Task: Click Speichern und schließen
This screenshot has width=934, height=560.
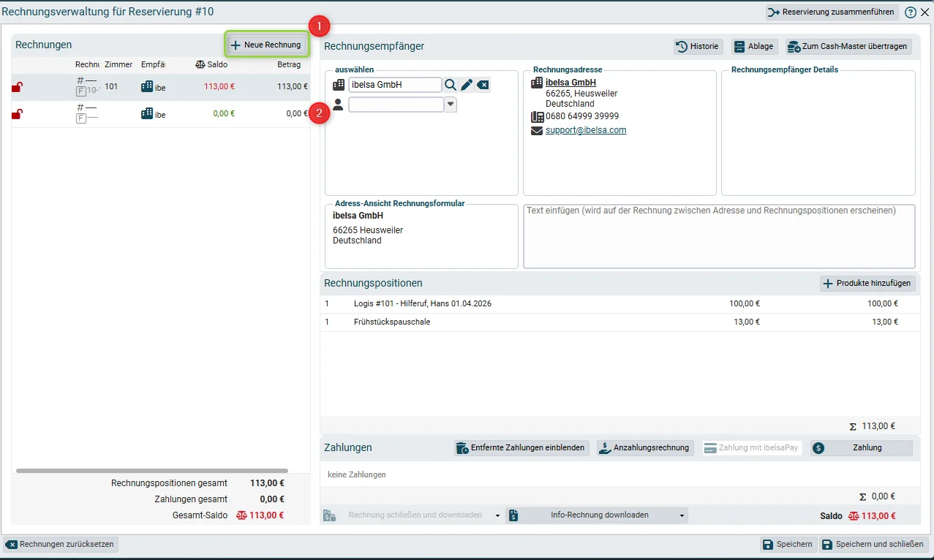Action: pos(874,545)
